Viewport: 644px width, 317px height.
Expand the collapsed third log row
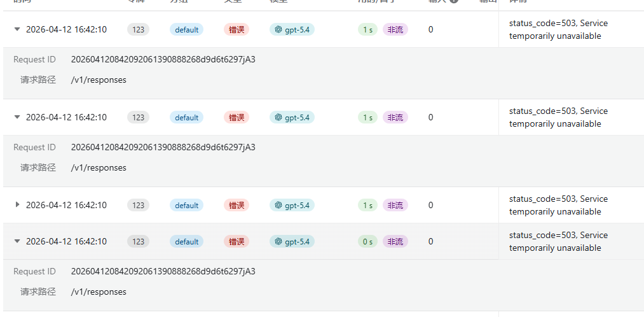[x=17, y=204]
